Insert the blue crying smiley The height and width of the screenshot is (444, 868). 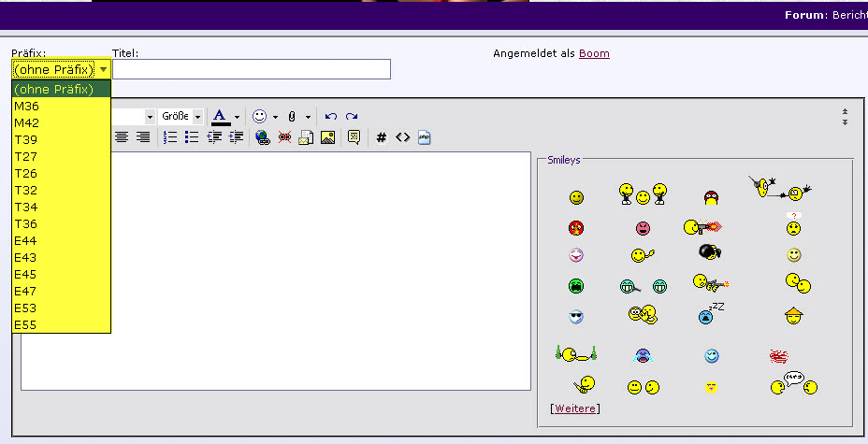point(643,355)
